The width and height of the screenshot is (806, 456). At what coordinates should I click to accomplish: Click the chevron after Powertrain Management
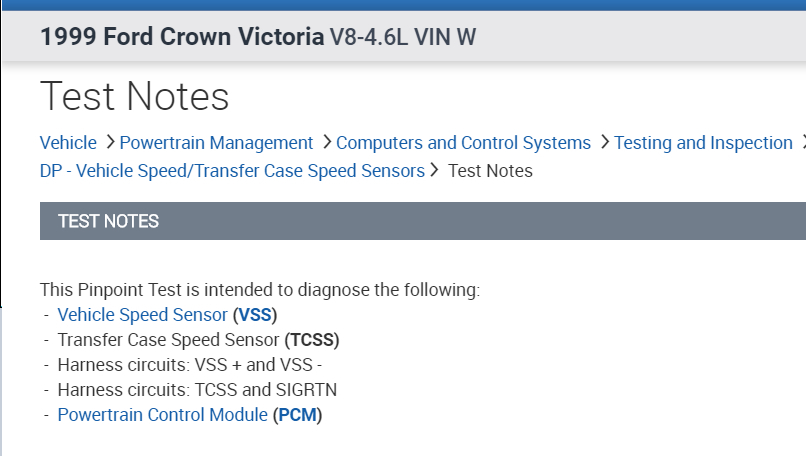326,143
